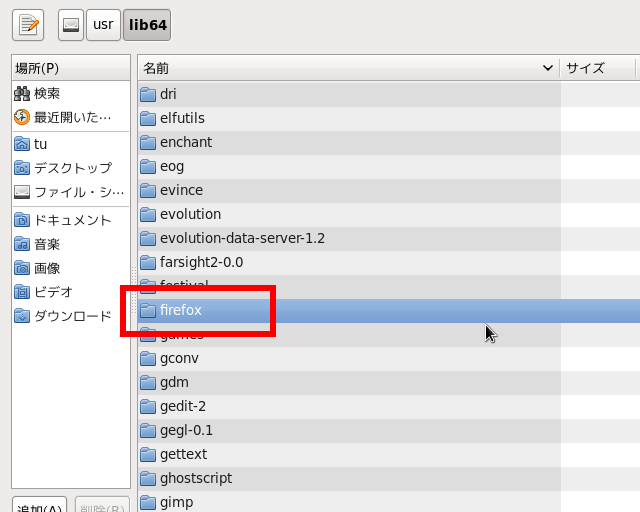The width and height of the screenshot is (640, 512).
Task: Click the Add (追加) bookmark button
Action: (39, 506)
